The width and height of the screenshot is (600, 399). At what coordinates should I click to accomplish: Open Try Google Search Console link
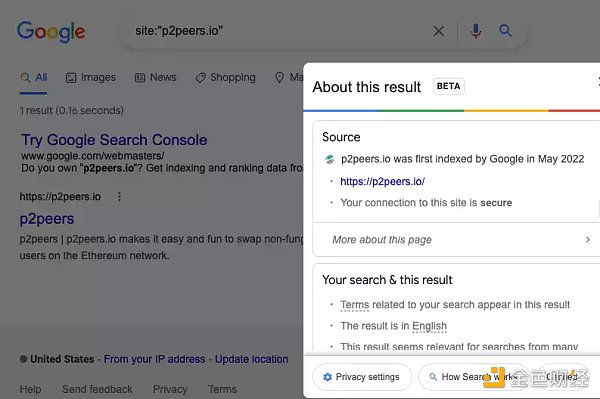pyautogui.click(x=114, y=140)
